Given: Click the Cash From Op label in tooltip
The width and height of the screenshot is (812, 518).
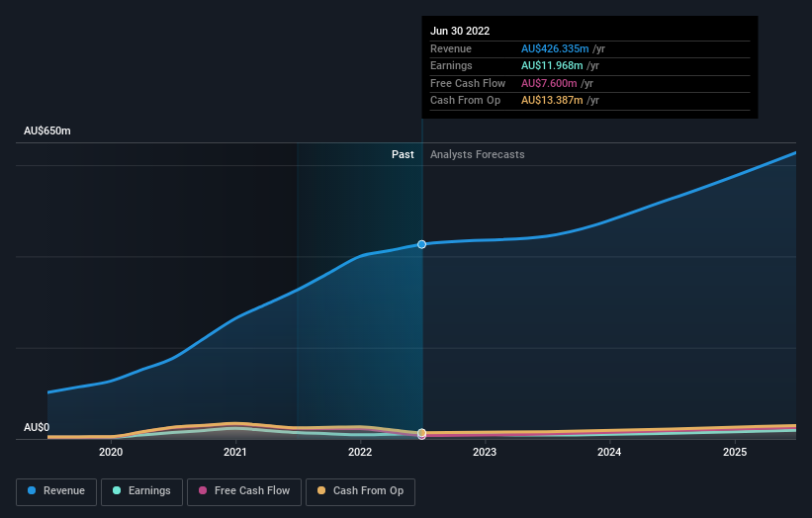Looking at the screenshot, I should coord(465,101).
